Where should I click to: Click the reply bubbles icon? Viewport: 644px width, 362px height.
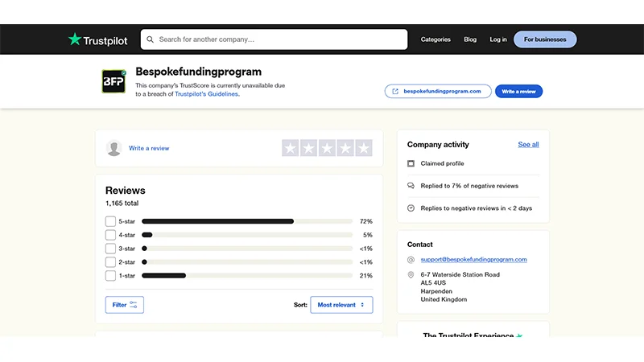tap(411, 186)
